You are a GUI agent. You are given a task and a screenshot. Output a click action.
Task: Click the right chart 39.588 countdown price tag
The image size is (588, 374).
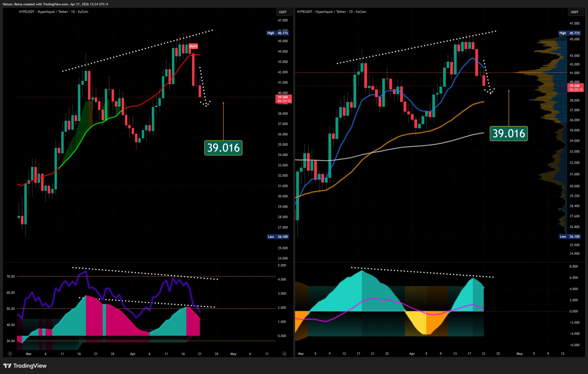(576, 87)
